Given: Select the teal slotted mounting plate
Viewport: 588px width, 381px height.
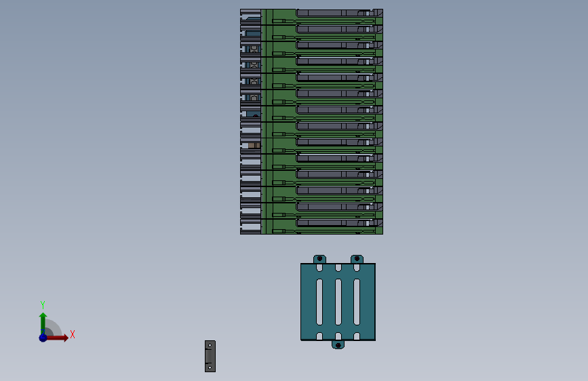Looking at the screenshot, I should pyautogui.click(x=338, y=302).
